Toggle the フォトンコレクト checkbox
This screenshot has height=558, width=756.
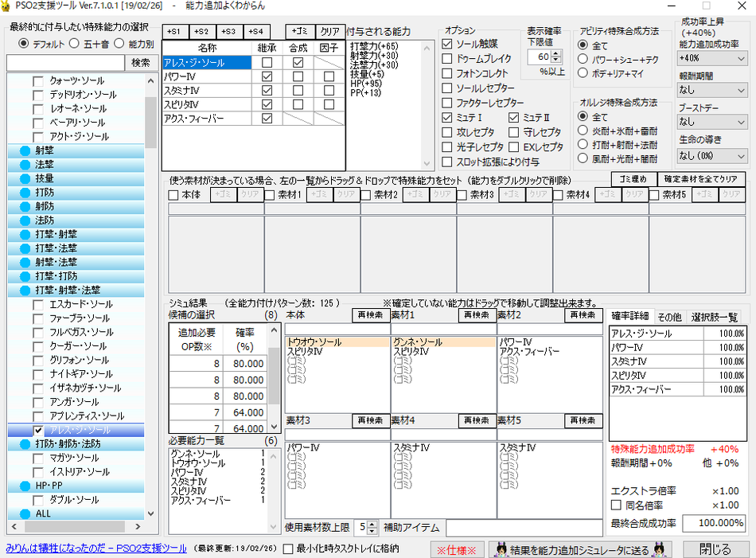click(447, 73)
